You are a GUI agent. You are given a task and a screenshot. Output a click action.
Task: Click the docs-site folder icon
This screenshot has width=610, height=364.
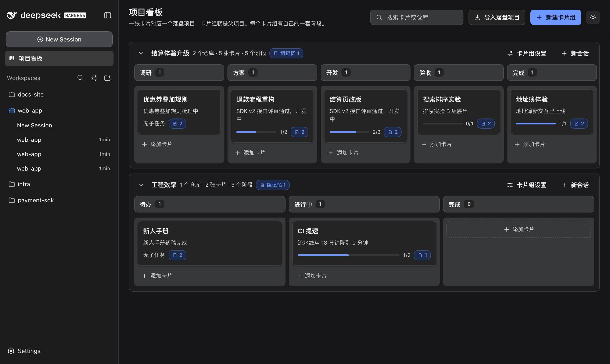pos(11,94)
